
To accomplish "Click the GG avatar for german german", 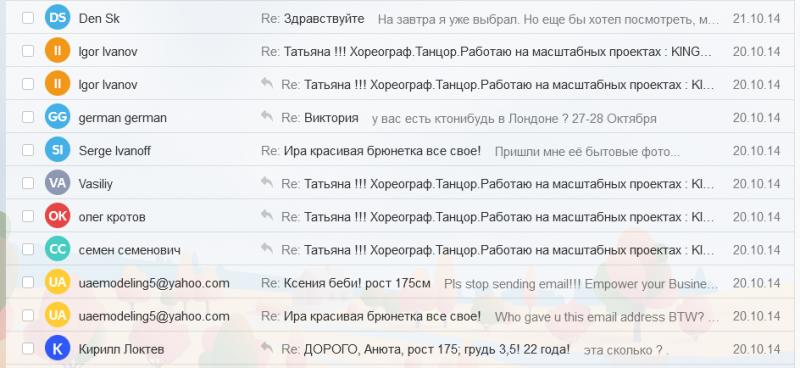I will 57,117.
